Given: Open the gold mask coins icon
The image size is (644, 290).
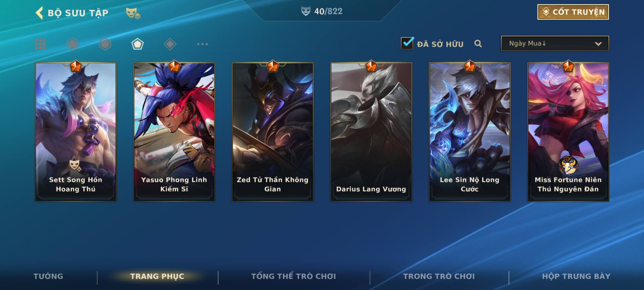Looking at the screenshot, I should [133, 13].
